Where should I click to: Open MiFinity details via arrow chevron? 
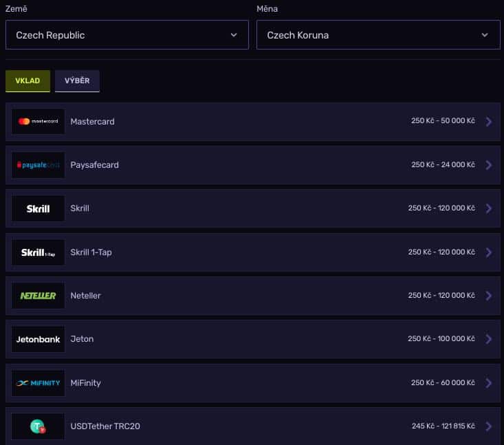[x=489, y=383]
